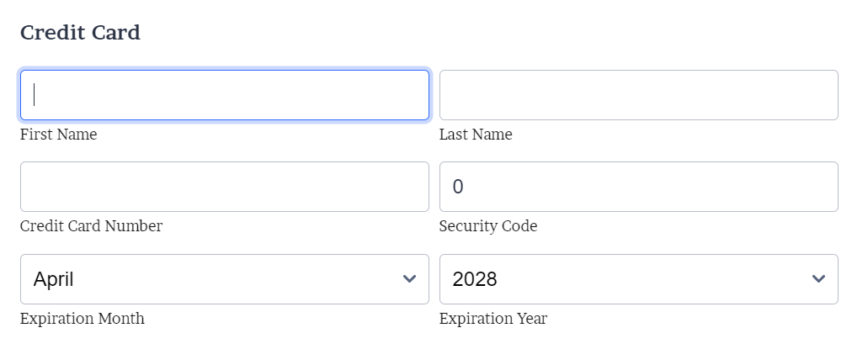Click the blinking text cursor in First Name
This screenshot has width=868, height=349.
[34, 95]
